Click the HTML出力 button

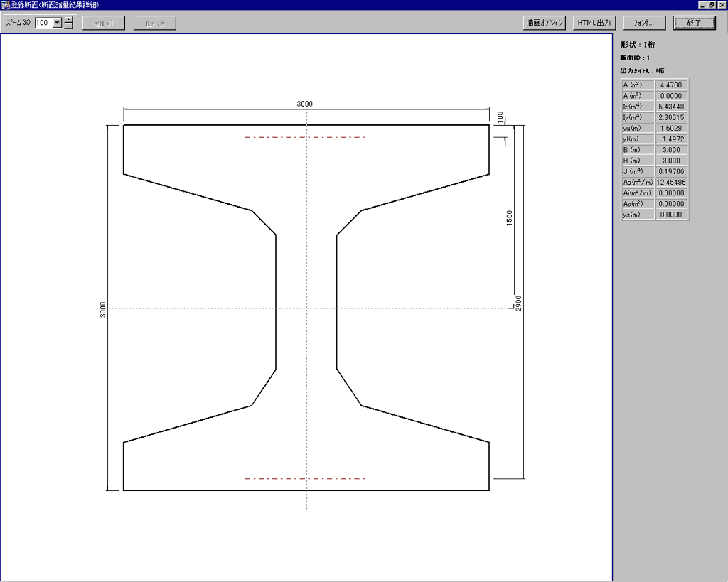coord(594,23)
